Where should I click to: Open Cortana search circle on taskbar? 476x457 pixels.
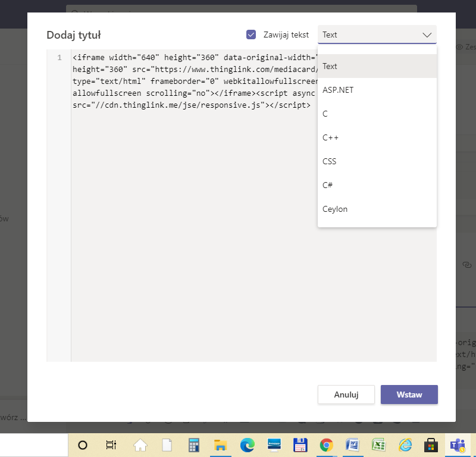pyautogui.click(x=83, y=445)
